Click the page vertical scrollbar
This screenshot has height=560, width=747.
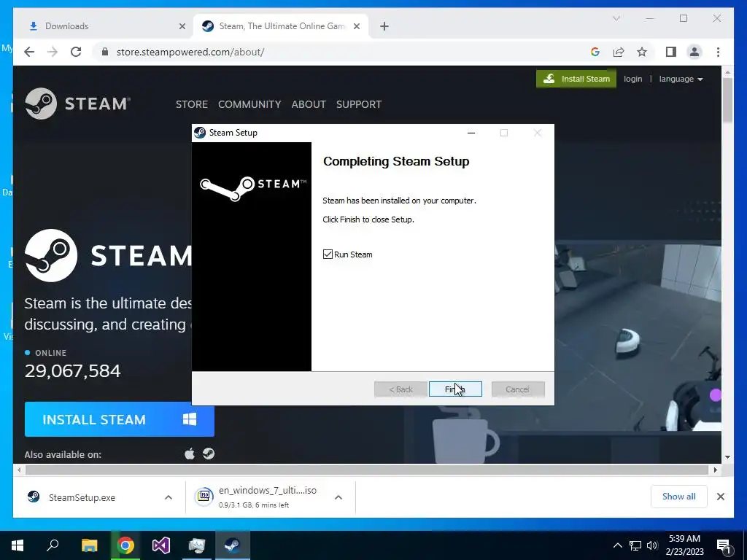(x=727, y=100)
